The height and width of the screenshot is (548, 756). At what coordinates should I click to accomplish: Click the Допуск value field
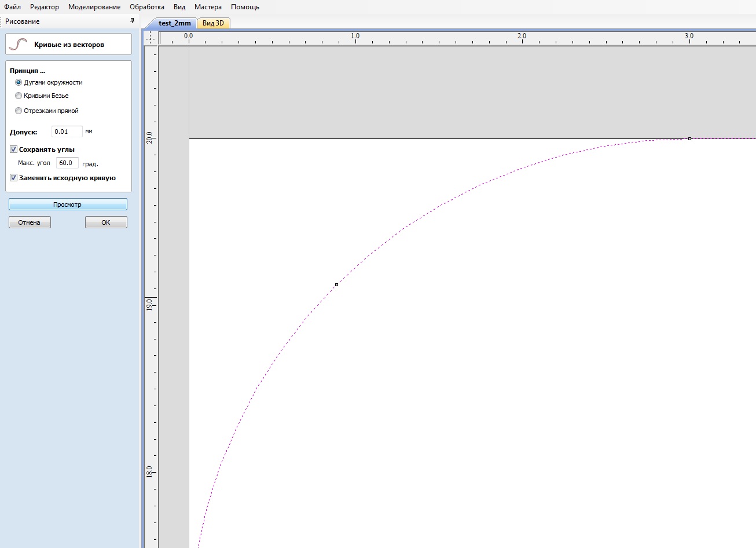tap(67, 131)
